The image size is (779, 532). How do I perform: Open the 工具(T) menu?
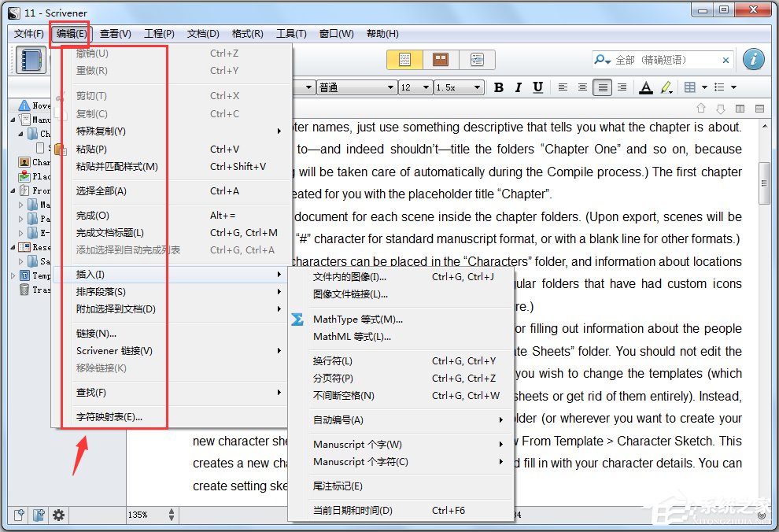click(291, 34)
